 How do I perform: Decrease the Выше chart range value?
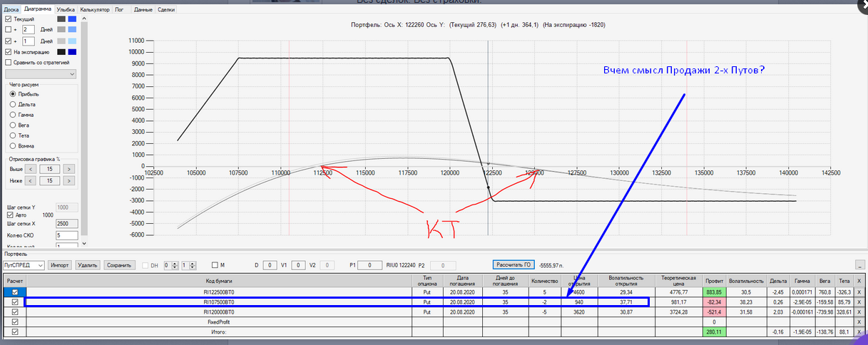(x=30, y=169)
